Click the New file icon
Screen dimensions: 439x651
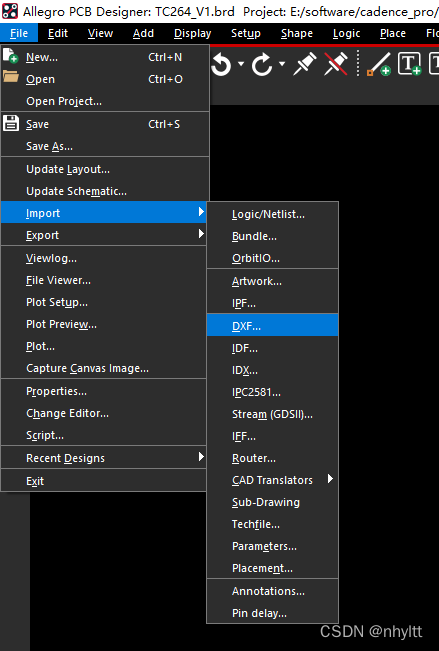coord(10,56)
